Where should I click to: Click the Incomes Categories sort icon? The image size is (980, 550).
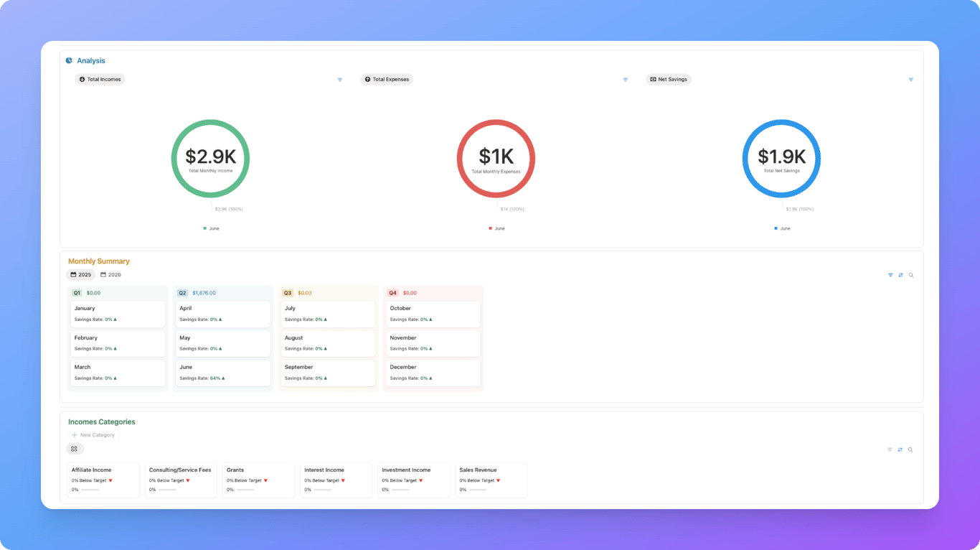pos(900,449)
